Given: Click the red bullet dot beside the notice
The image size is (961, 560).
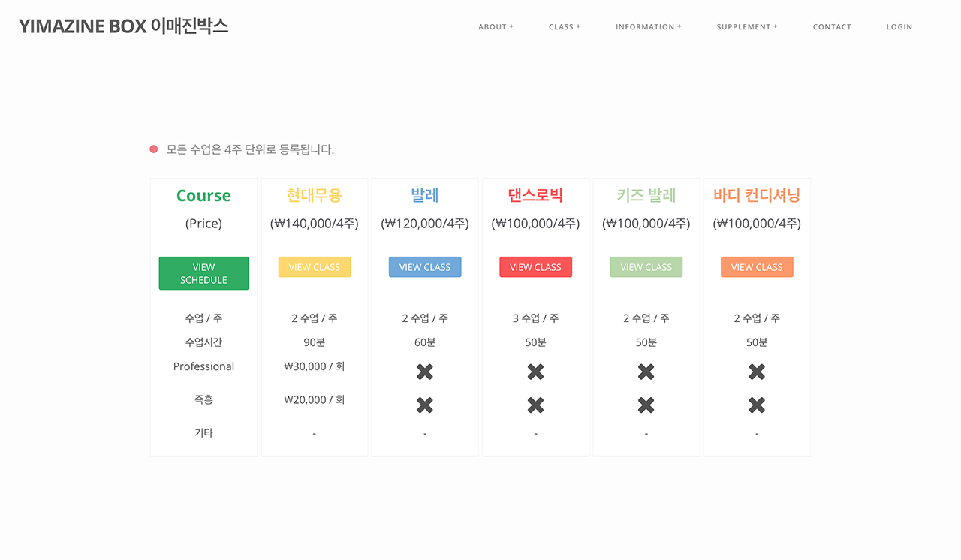Looking at the screenshot, I should 154,149.
